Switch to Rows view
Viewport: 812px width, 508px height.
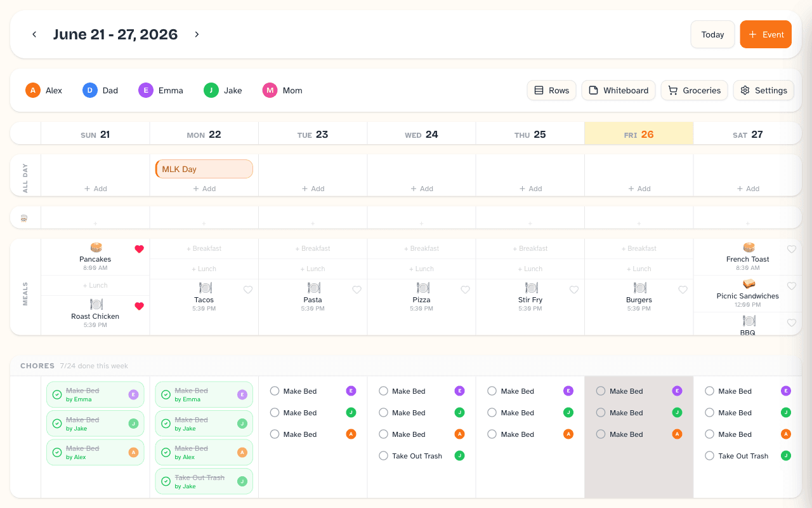552,90
